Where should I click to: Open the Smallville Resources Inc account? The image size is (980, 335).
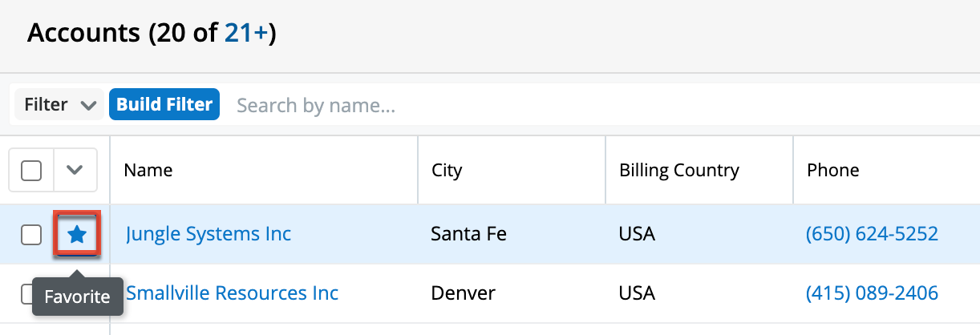[233, 293]
